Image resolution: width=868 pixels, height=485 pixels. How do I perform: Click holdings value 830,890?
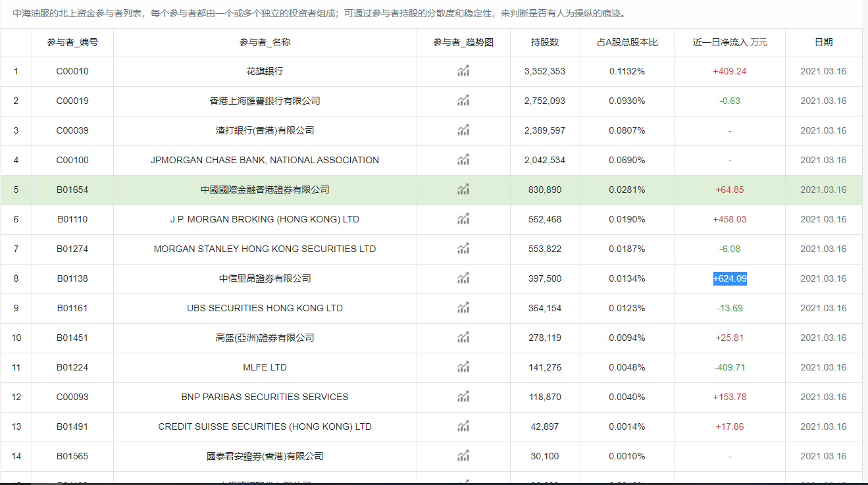coord(545,190)
